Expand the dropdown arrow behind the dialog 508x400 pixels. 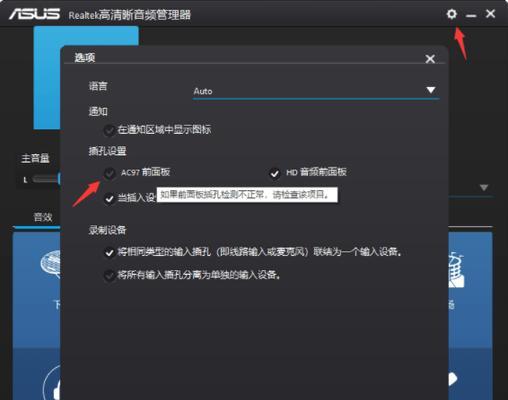484,188
